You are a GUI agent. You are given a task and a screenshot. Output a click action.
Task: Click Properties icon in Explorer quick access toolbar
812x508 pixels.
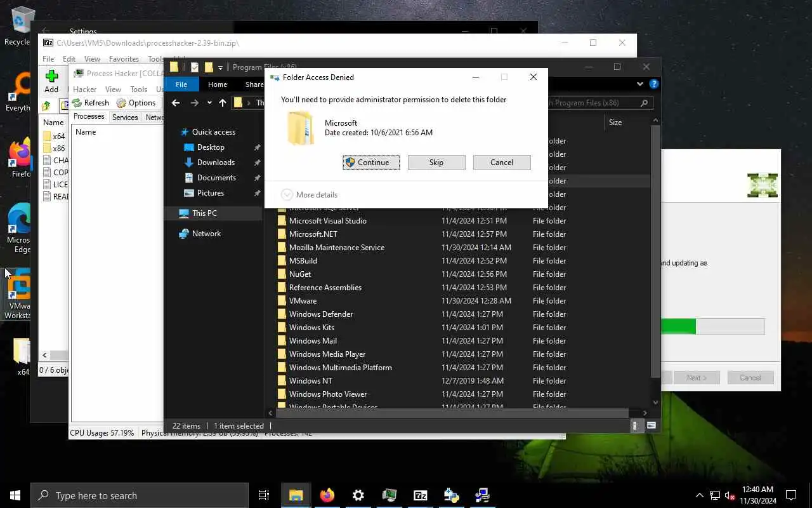195,67
